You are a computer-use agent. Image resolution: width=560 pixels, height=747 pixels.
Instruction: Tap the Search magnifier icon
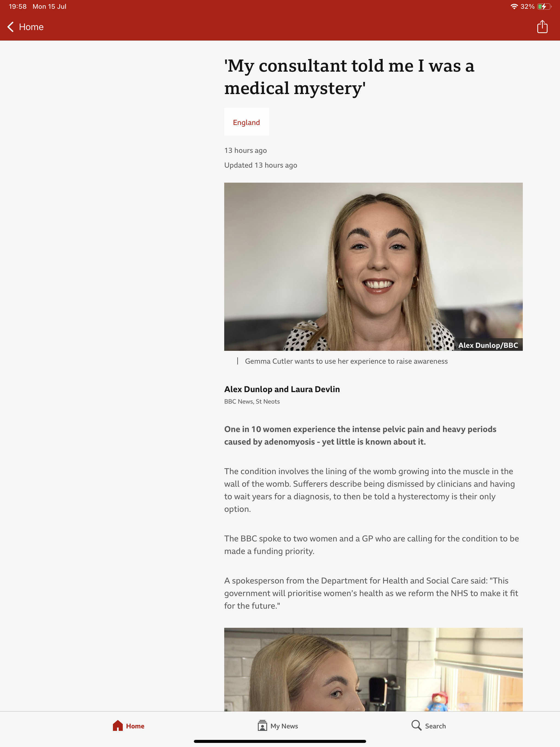[x=416, y=725]
